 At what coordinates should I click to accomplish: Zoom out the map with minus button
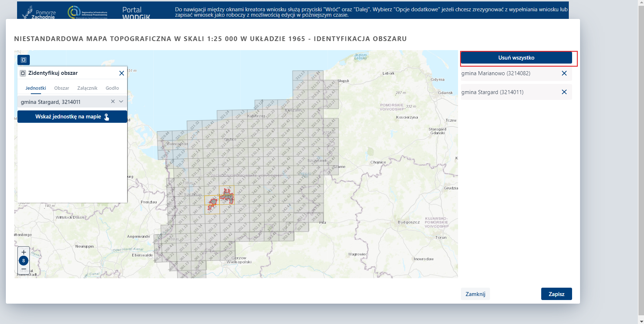(x=24, y=269)
